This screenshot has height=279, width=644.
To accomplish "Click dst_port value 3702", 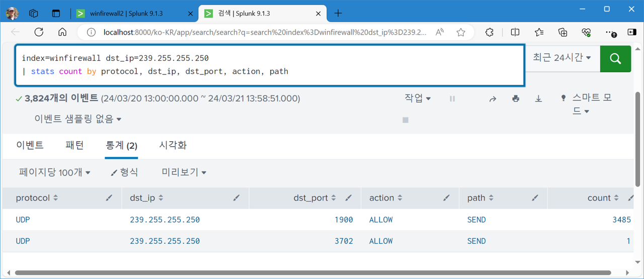I will click(344, 241).
